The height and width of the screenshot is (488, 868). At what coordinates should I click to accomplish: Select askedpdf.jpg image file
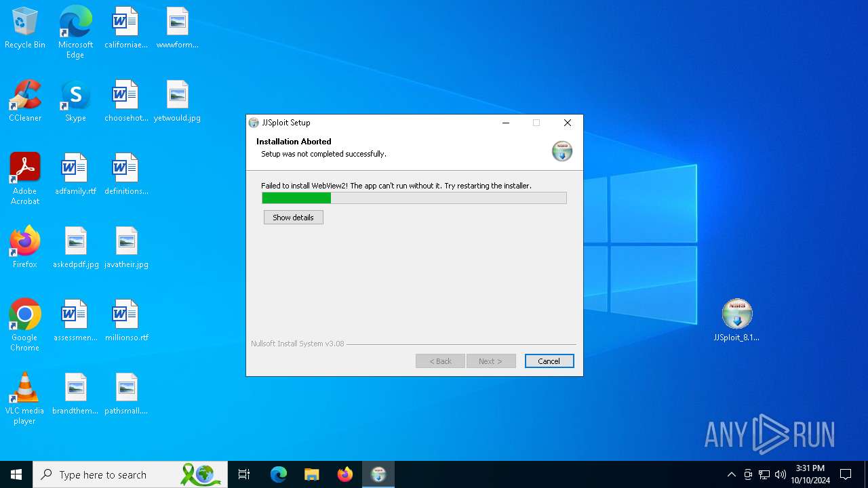75,247
